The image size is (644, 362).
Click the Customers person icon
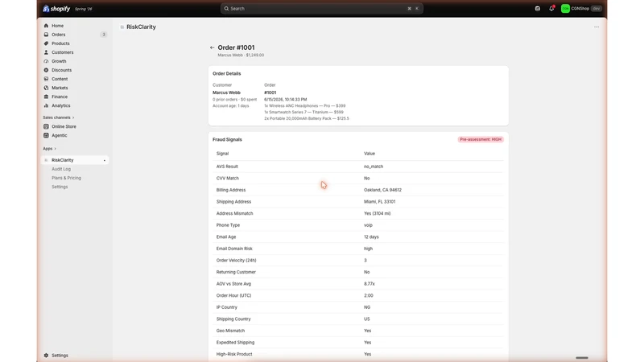click(x=46, y=52)
